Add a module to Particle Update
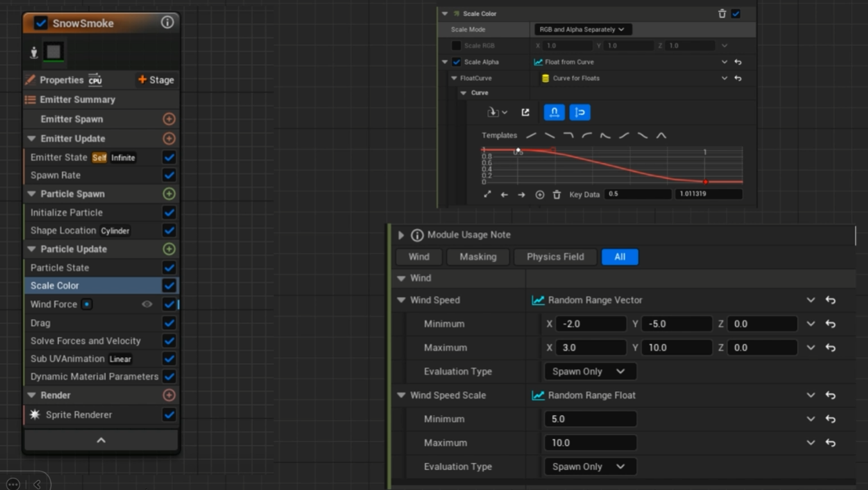This screenshot has width=868, height=490. pos(169,249)
